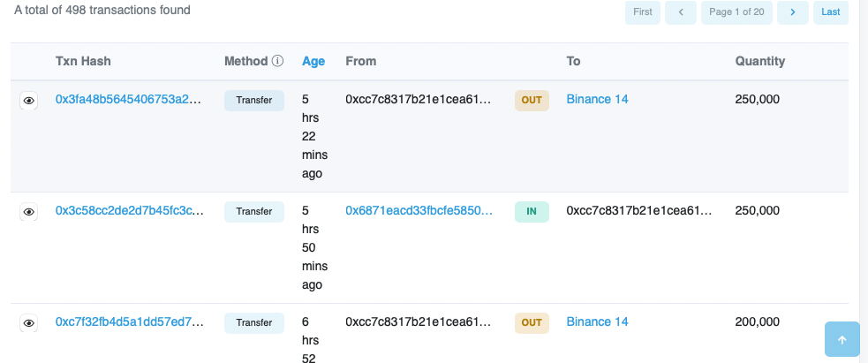868x363 pixels.
Task: Open transaction hash 0x3c58cc2de2d7b45fc3c
Action: click(x=130, y=210)
